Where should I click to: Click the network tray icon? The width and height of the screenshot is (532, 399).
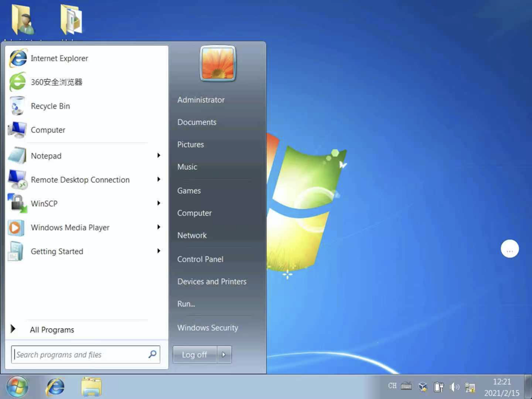[470, 387]
